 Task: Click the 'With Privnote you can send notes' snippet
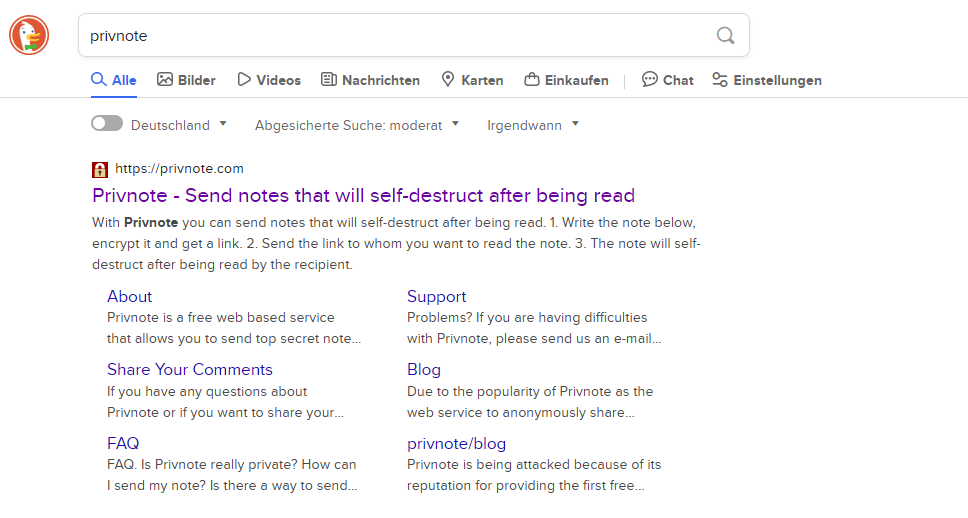tap(396, 243)
